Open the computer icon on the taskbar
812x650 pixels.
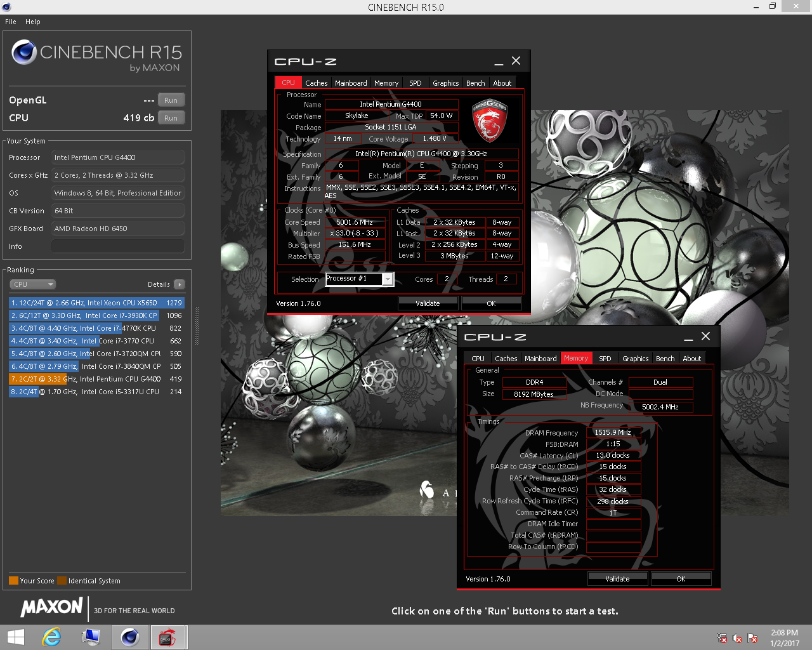(x=91, y=637)
